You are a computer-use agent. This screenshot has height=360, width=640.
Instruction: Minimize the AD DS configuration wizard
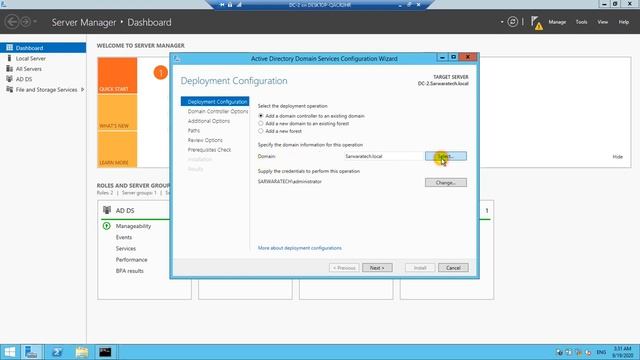tap(442, 58)
